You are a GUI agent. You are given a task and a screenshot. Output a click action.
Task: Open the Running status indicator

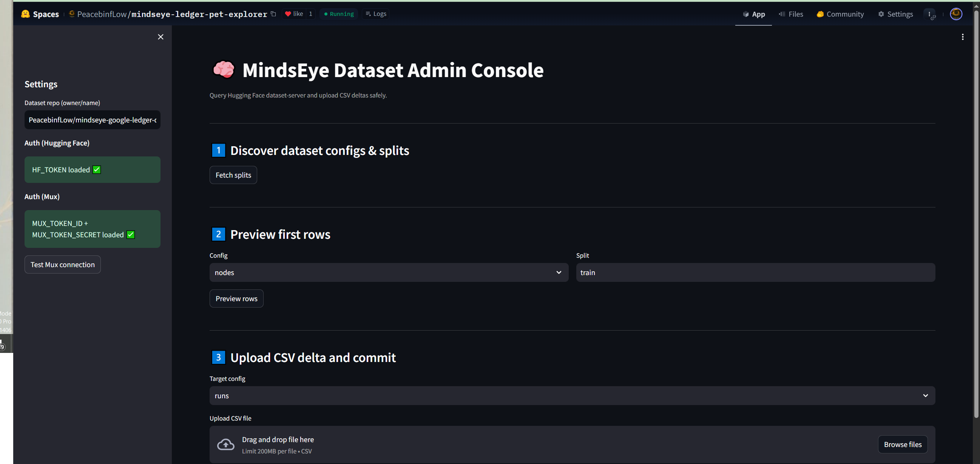point(338,14)
